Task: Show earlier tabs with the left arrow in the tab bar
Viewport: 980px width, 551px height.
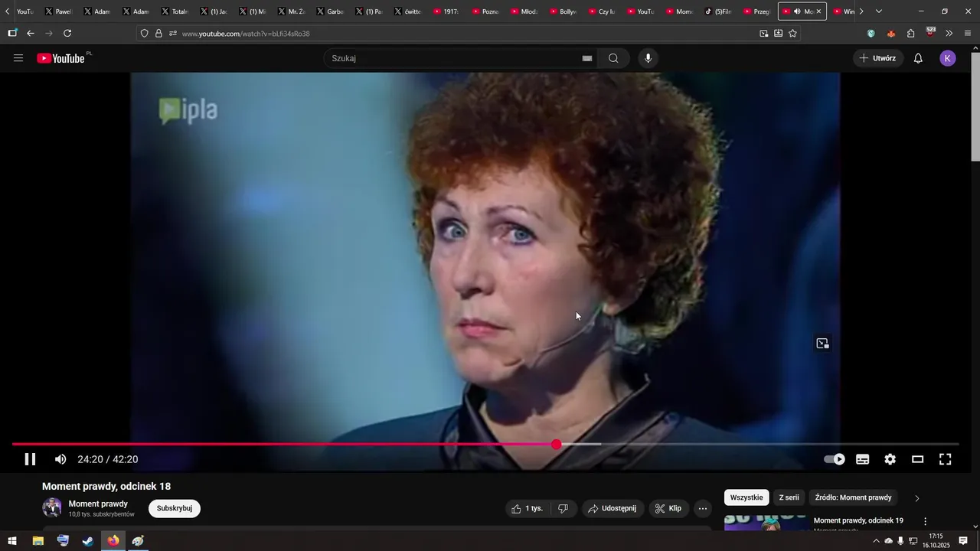Action: [x=8, y=11]
